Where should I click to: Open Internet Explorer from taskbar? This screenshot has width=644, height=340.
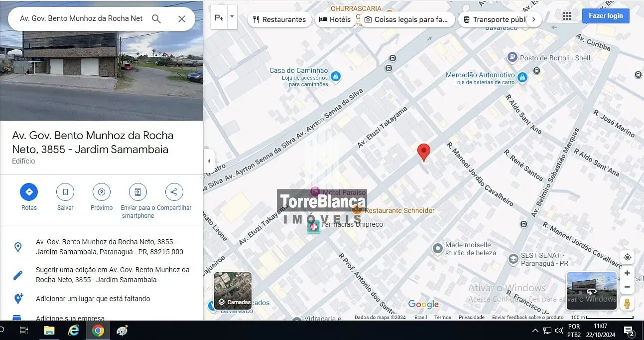(74, 330)
